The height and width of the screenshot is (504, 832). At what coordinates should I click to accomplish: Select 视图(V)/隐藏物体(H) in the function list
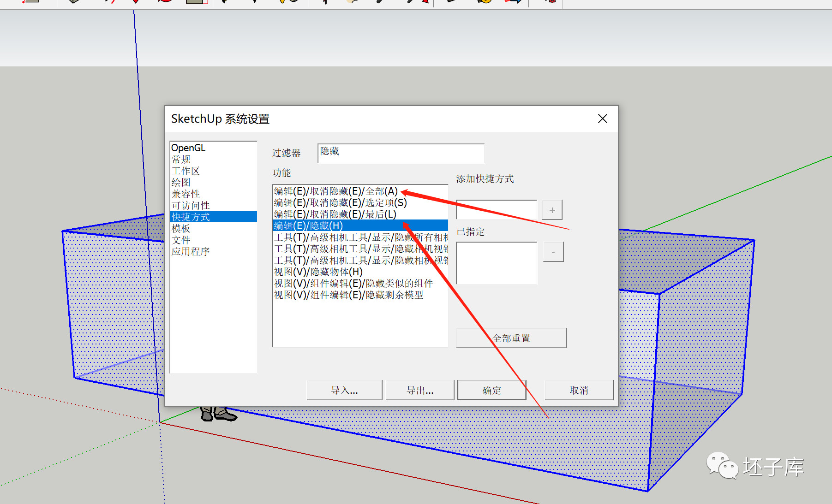360,272
